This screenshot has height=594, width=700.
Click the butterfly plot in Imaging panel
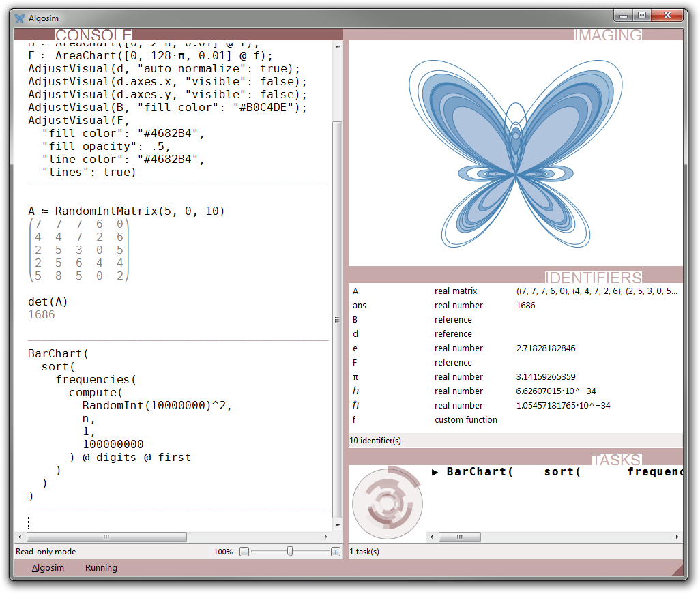pos(515,153)
